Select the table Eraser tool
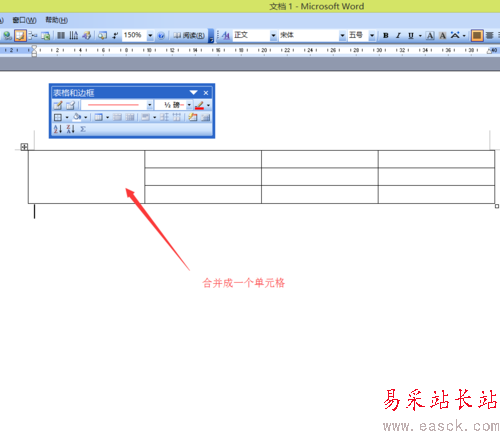500x441 pixels. tap(70, 105)
